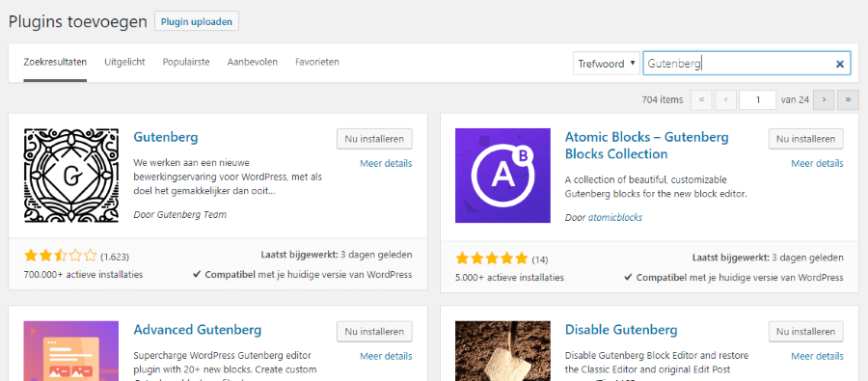Open the Advanced Gutenberg title link
Viewport: 868px width, 381px height.
198,330
